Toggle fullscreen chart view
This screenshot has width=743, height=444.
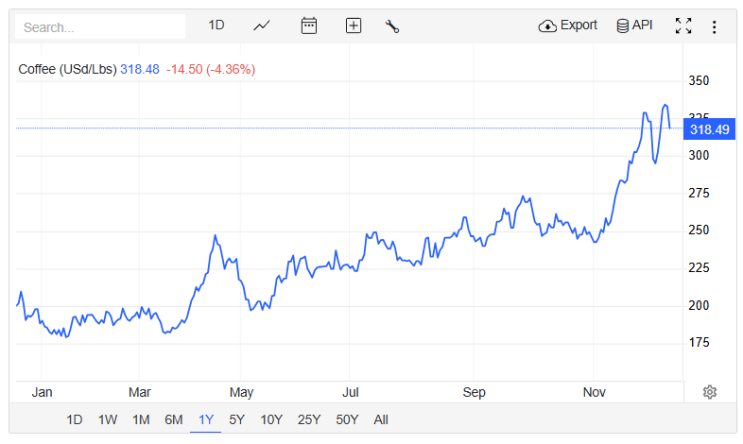(x=683, y=26)
